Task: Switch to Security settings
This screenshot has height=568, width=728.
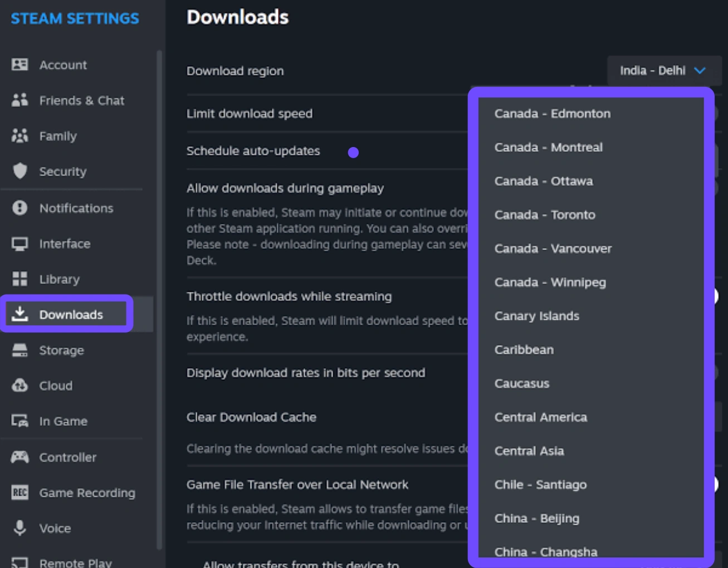Action: (x=63, y=172)
